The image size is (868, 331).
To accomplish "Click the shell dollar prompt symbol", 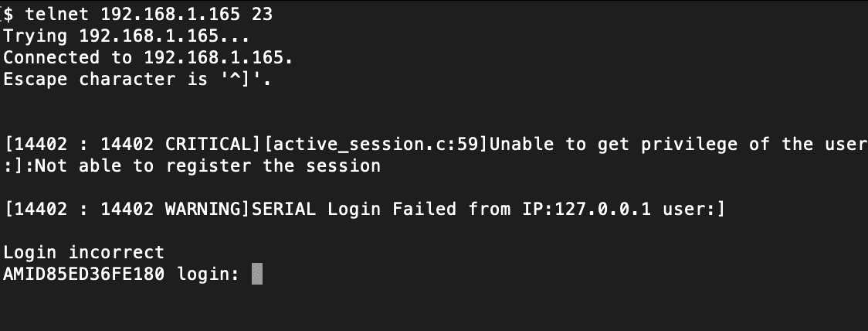I will 8,15.
